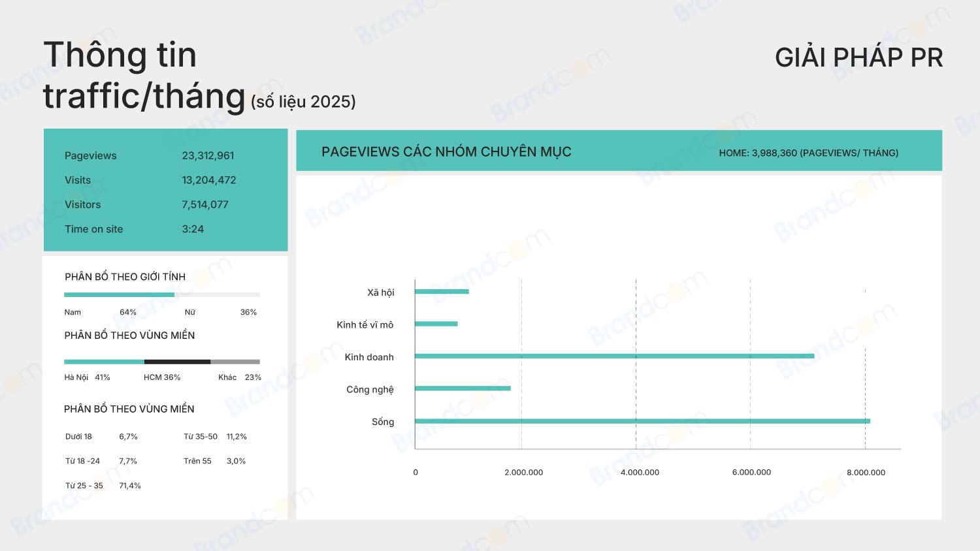Click the "(số liệu 2025)" subtitle text
Image resolution: width=980 pixels, height=551 pixels.
[303, 102]
